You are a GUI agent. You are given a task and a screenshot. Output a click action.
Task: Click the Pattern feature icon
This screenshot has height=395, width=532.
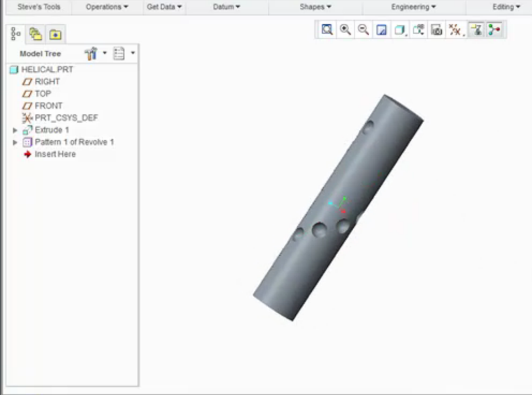pyautogui.click(x=27, y=143)
